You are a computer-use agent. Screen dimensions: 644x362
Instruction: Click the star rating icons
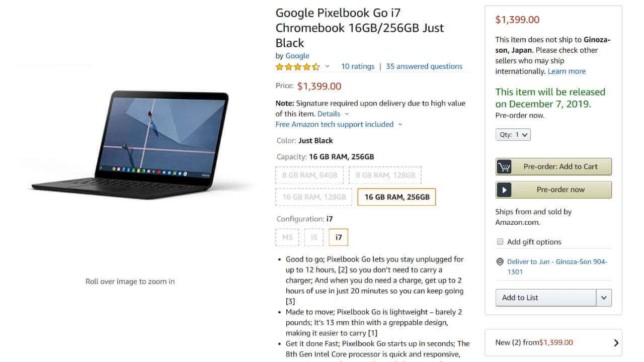297,66
